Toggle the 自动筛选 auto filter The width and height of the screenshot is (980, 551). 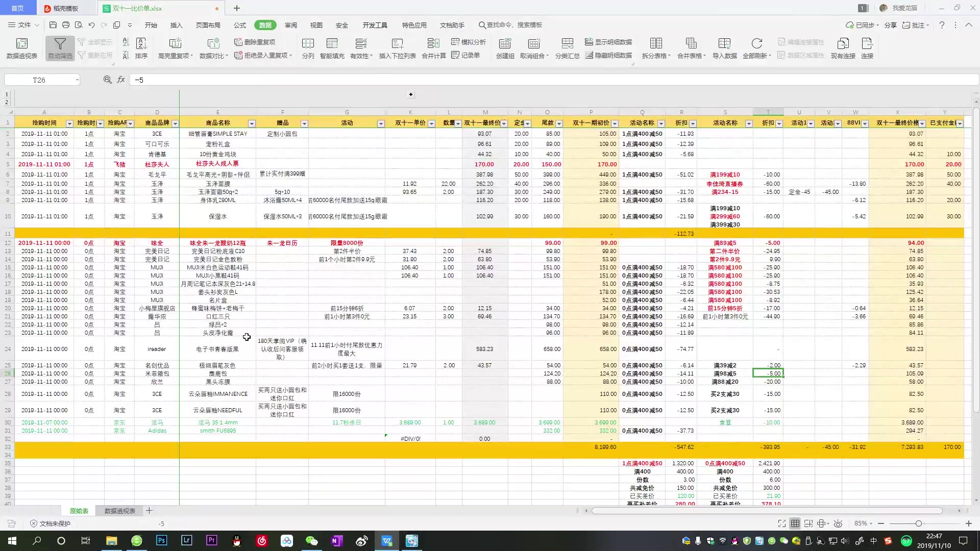pyautogui.click(x=60, y=48)
